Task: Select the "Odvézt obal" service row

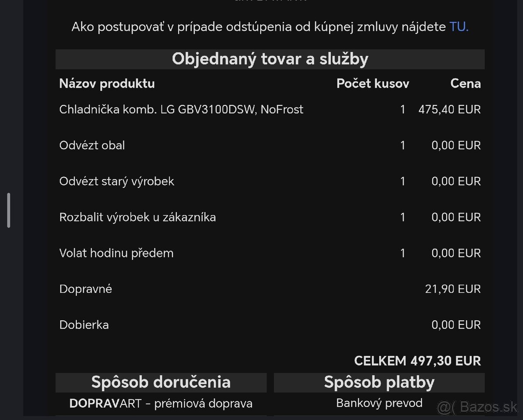Action: [92, 145]
